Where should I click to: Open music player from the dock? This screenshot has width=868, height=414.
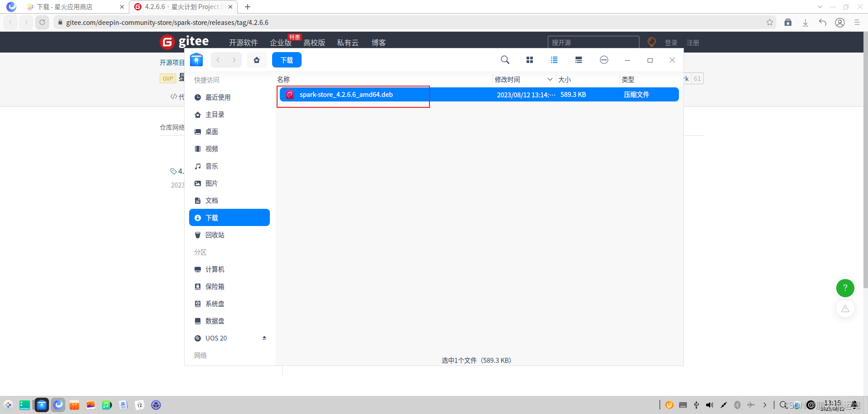[107, 405]
